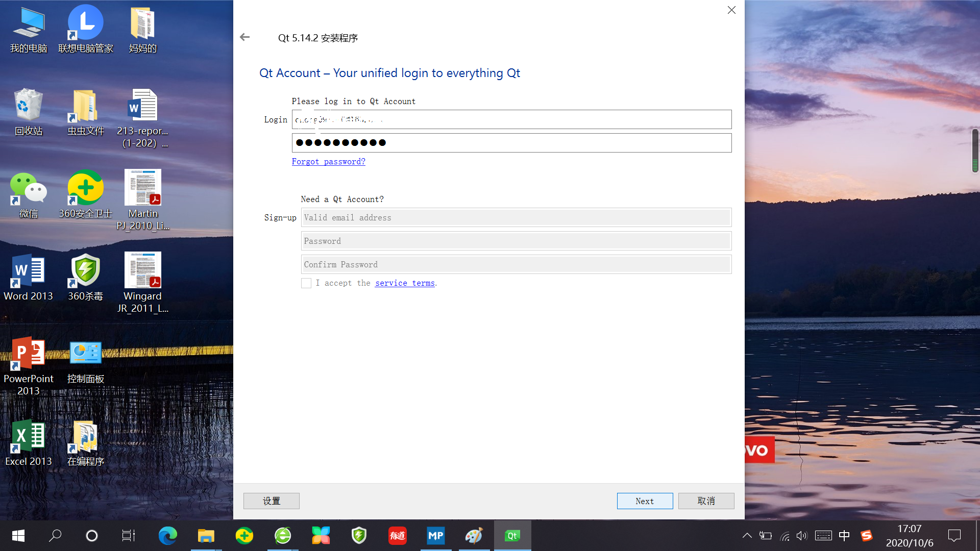This screenshot has width=980, height=551.
Task: Click the Youdao dictionary taskbar icon
Action: (x=397, y=536)
